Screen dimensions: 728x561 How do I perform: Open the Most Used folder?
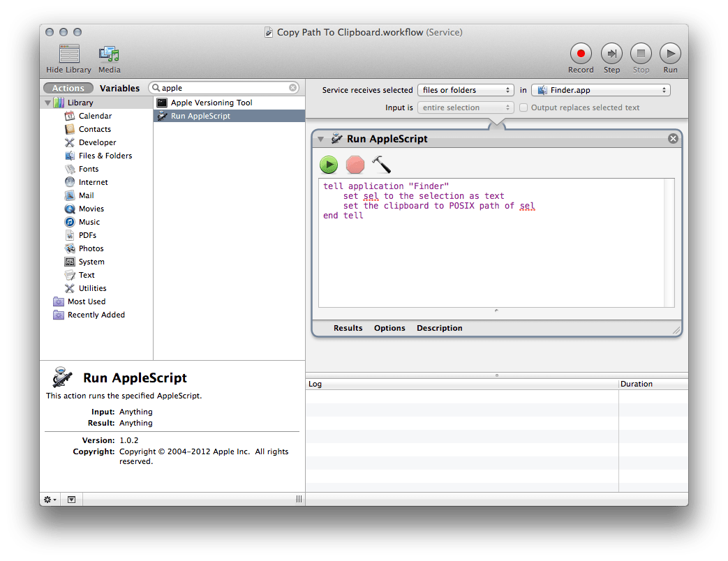click(87, 301)
